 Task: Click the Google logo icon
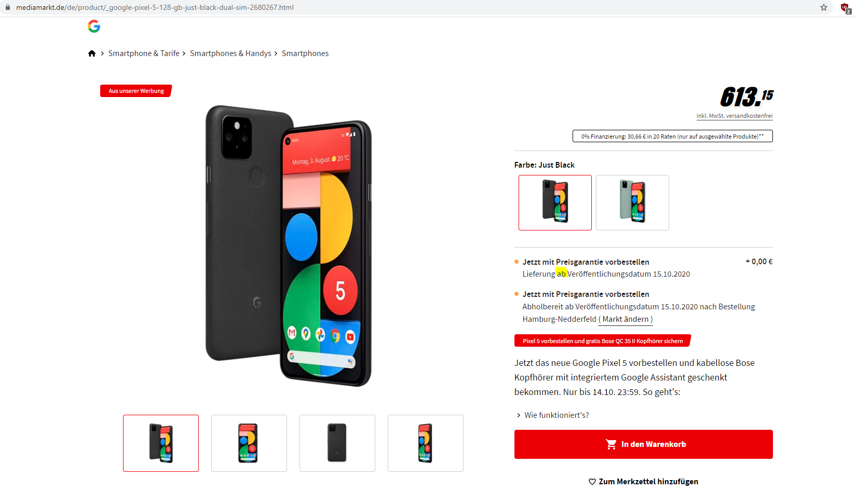[x=94, y=26]
